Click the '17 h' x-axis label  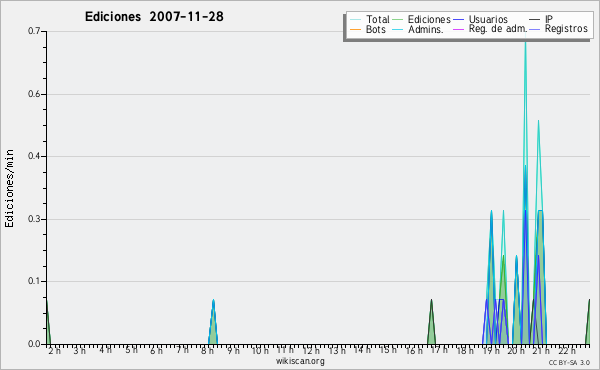tap(439, 350)
